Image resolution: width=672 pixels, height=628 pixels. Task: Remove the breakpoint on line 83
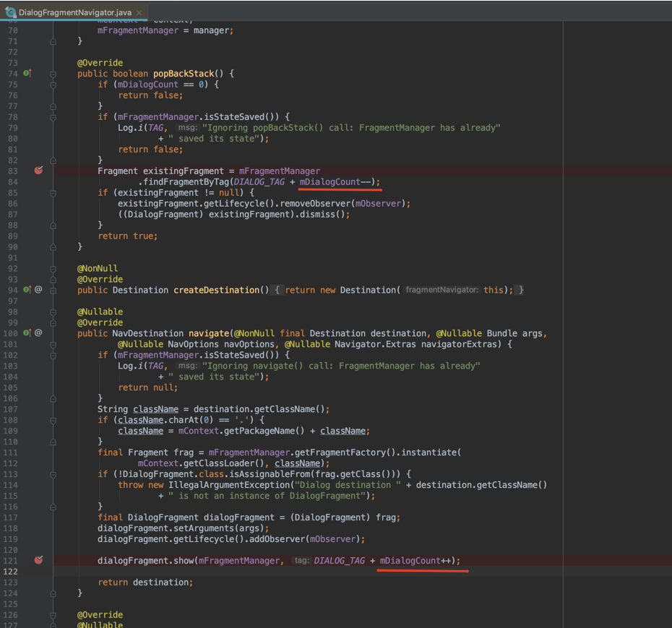(x=39, y=171)
